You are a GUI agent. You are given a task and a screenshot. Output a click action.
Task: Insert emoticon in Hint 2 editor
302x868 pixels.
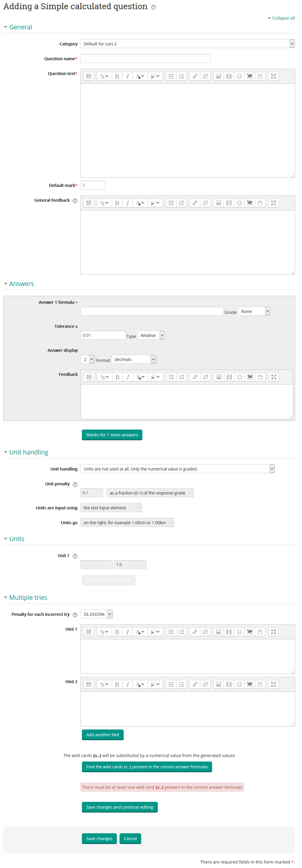click(239, 684)
